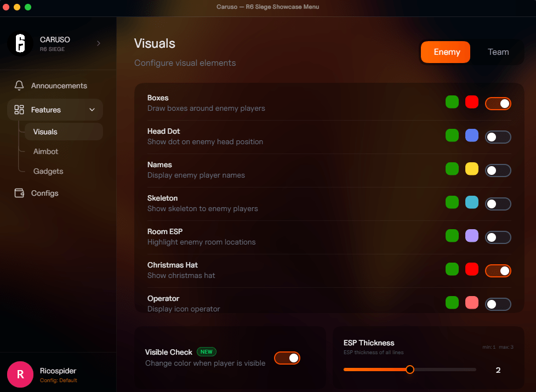
Task: Open the Visuals submenu item
Action: tap(64, 132)
